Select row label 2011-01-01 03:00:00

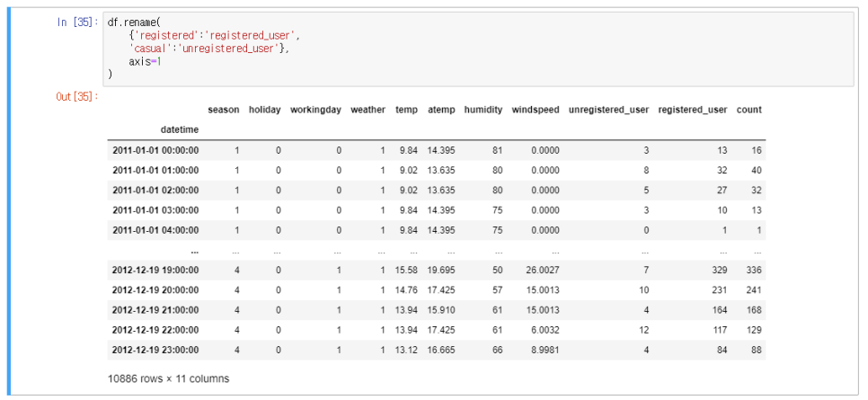(x=155, y=210)
